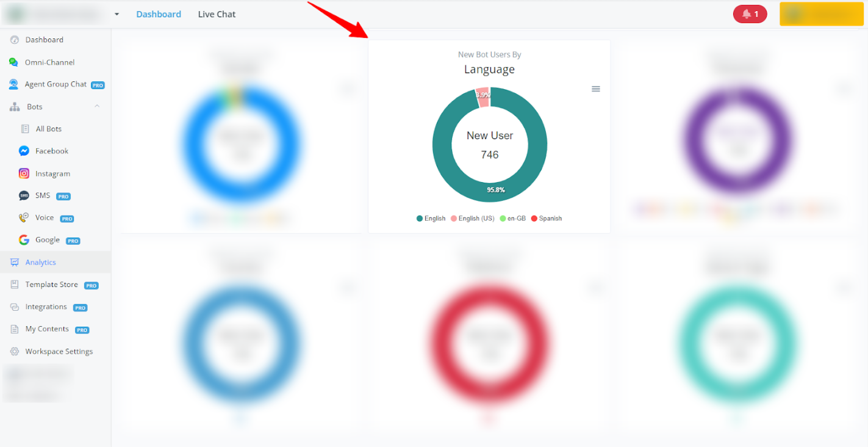Open the Google bot icon
868x447 pixels.
coord(24,240)
